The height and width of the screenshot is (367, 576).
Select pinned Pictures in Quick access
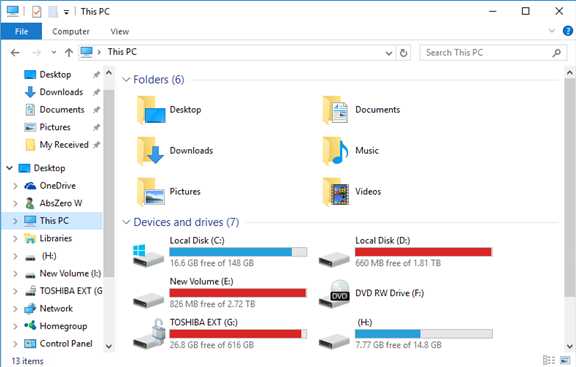(55, 127)
